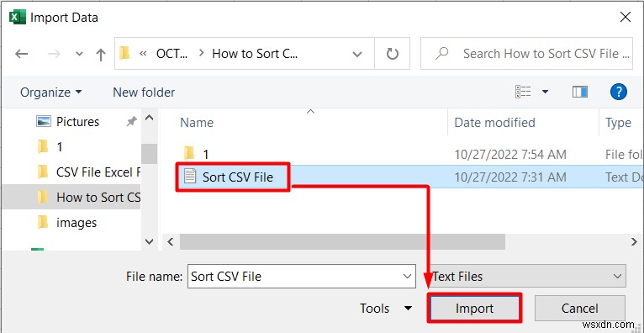Screen dimensions: 644x333
Task: Click the pin icon beside Pictures
Action: coord(131,122)
